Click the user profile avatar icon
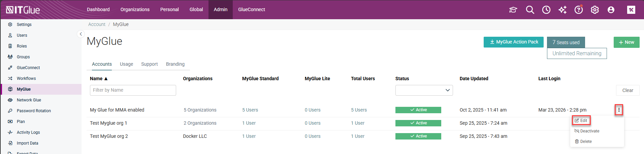Image resolution: width=644 pixels, height=154 pixels. (x=611, y=10)
